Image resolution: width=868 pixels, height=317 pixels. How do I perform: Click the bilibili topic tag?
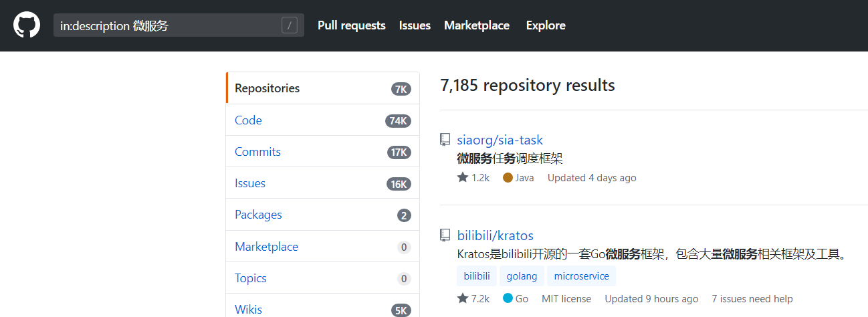pyautogui.click(x=477, y=276)
